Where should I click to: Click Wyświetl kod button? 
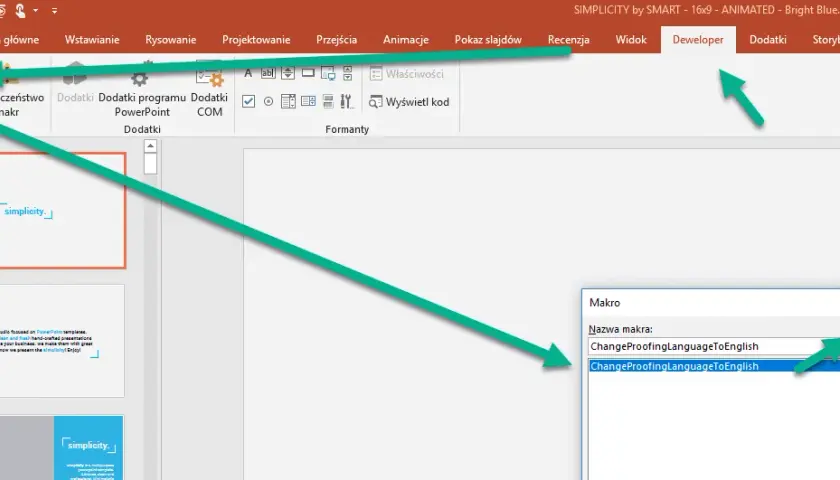coord(409,102)
